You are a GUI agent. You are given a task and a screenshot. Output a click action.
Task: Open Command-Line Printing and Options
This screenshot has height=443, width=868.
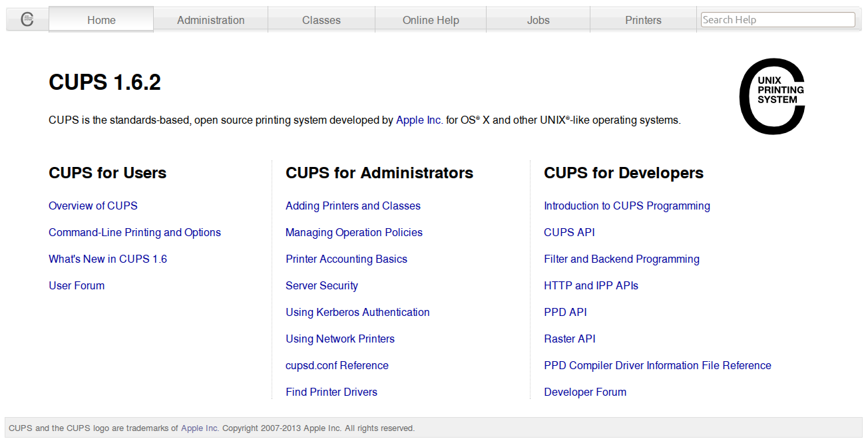coord(134,232)
